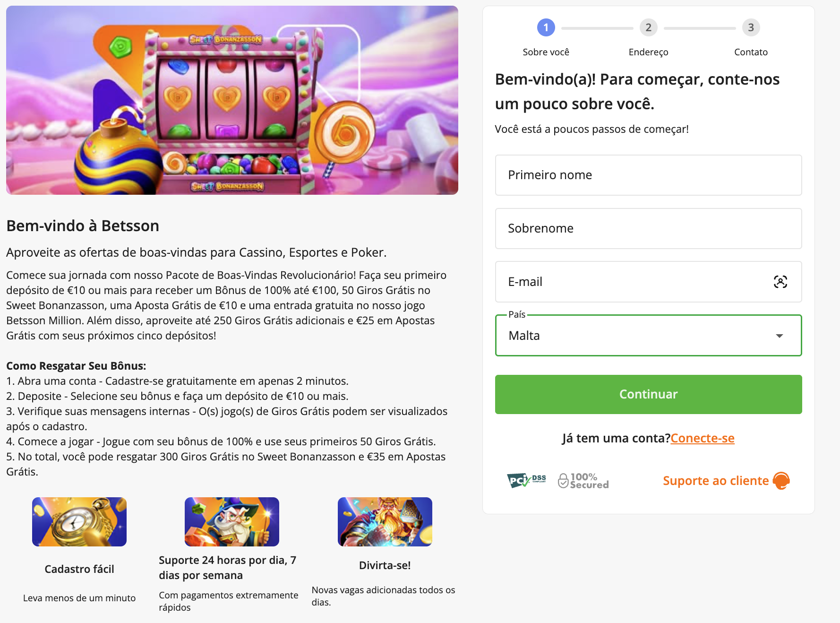Image resolution: width=840 pixels, height=623 pixels.
Task: Click the Sweet Bonanzasson slot banner
Action: 232,100
